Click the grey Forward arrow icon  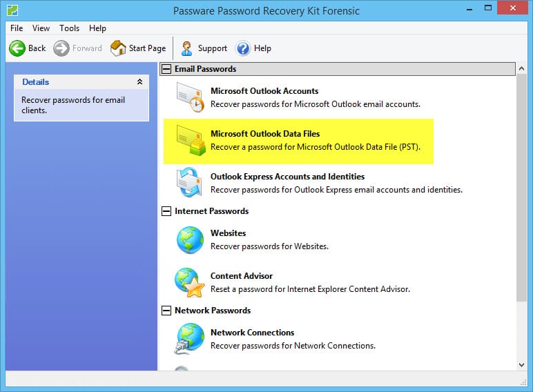click(61, 48)
